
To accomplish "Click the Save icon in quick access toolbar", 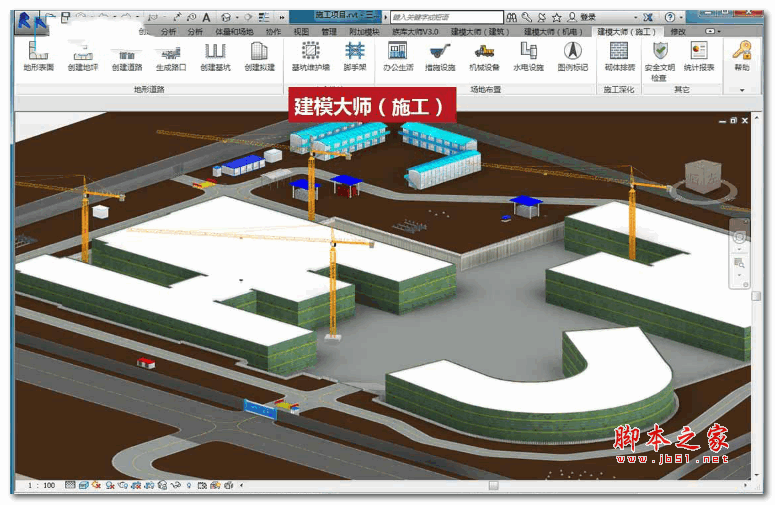I will pyautogui.click(x=65, y=18).
